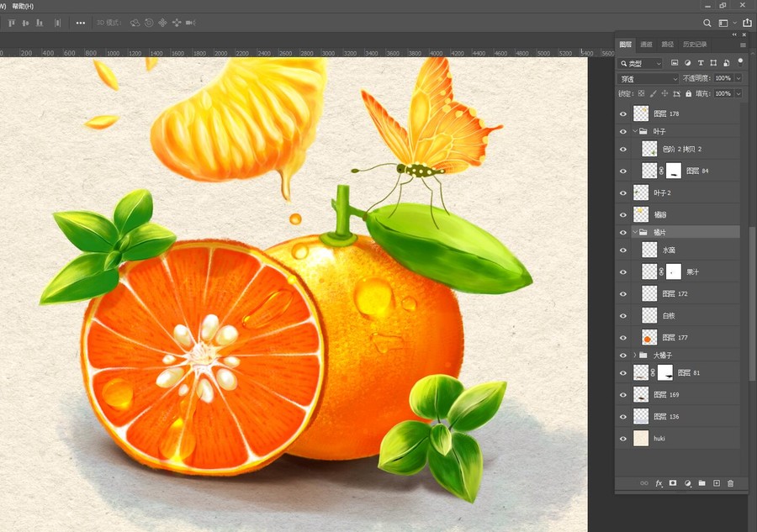Click the layers panel vertical scrollbar

click(753, 304)
